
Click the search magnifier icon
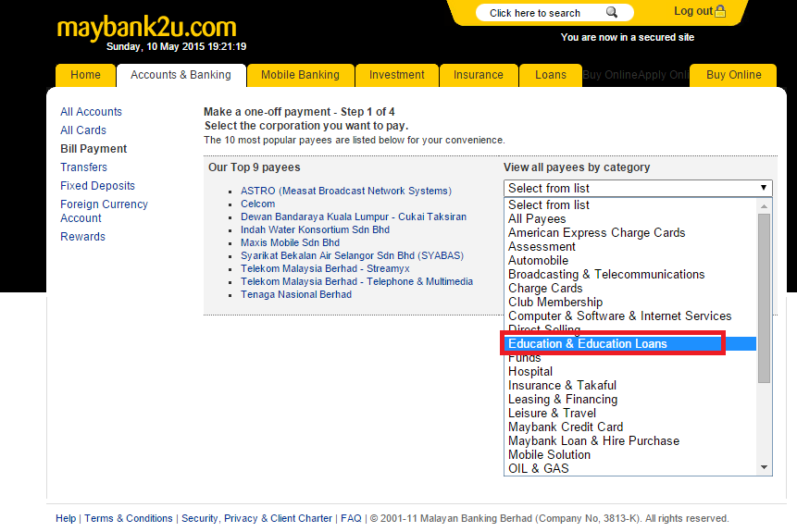[612, 12]
